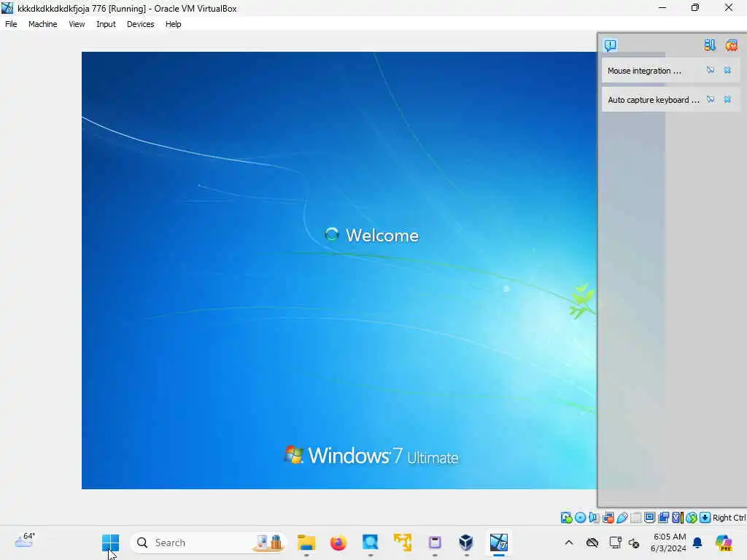
Task: Open the Devices menu
Action: pyautogui.click(x=140, y=24)
